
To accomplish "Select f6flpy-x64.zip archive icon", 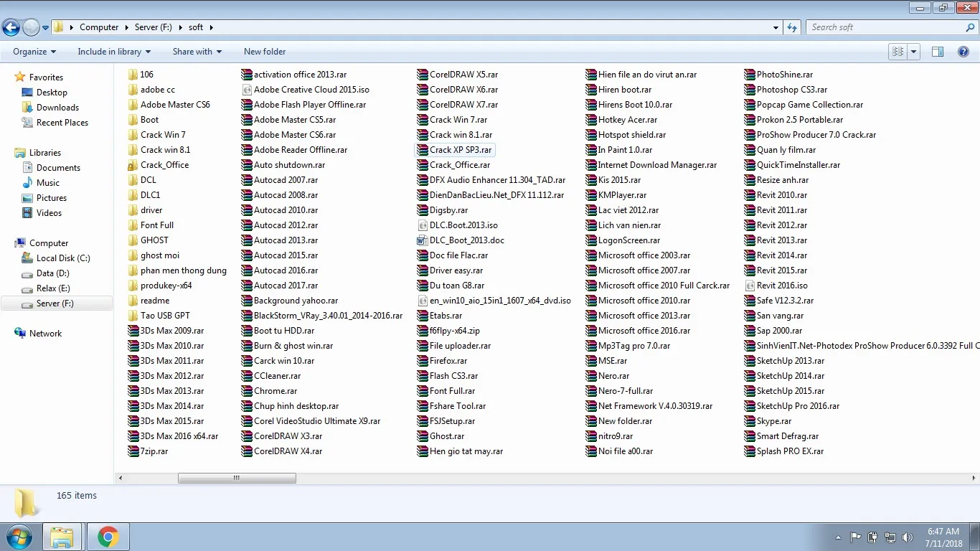I will click(423, 331).
